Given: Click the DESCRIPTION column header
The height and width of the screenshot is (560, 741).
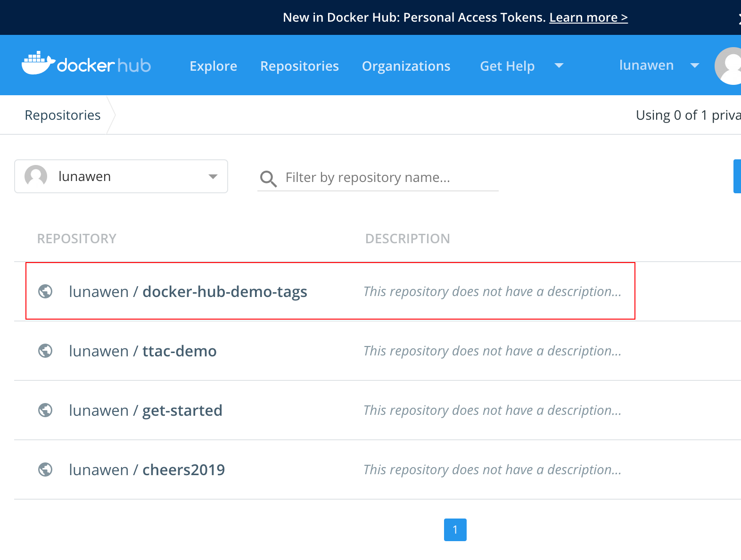Looking at the screenshot, I should point(408,239).
